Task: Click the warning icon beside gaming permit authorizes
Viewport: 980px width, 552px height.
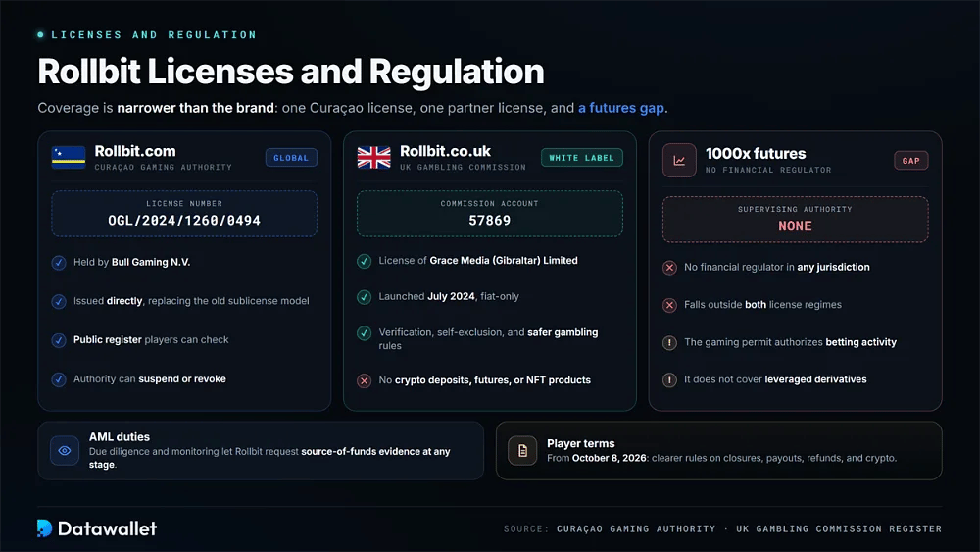Action: [669, 342]
